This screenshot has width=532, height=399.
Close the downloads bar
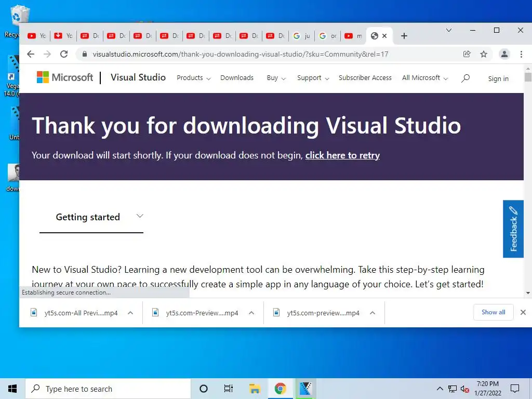pos(523,312)
